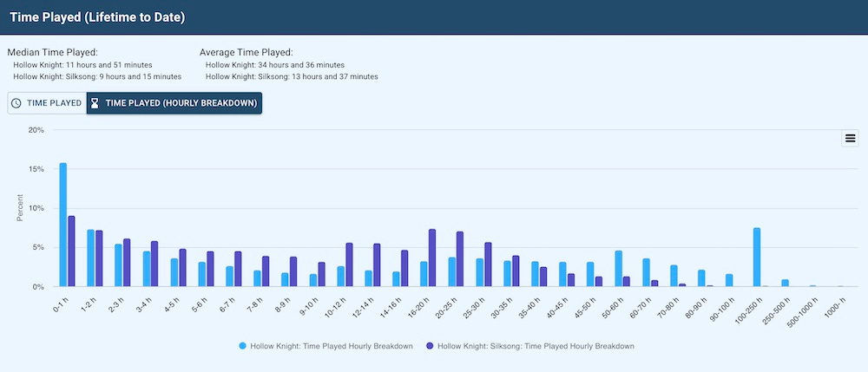The image size is (868, 372).
Task: Click the hourglass icon on Hourly Breakdown tab
Action: click(95, 103)
